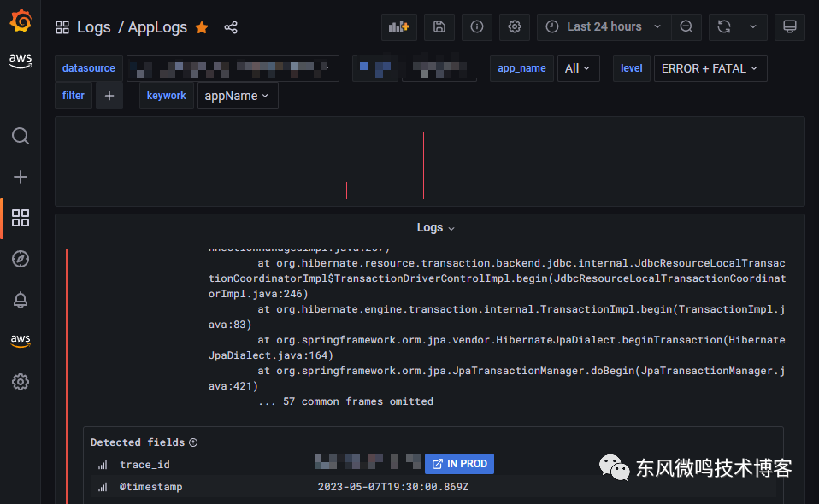Click the Create plus icon in sidebar
Viewport: 819px width, 504px height.
(x=21, y=177)
